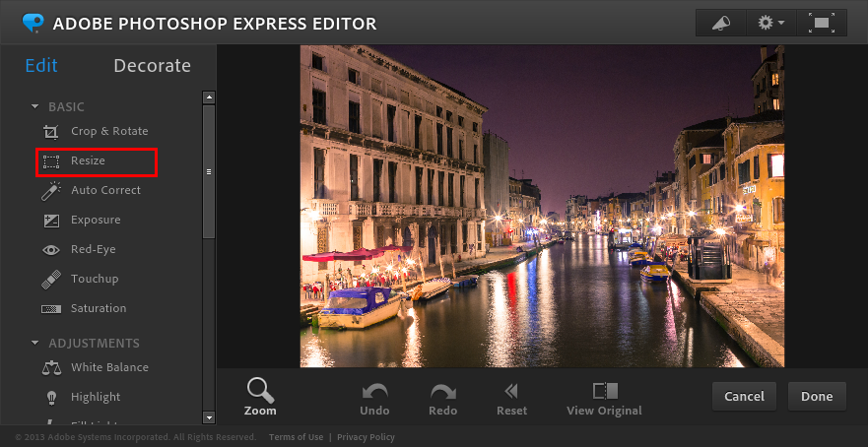
Task: Click the Redo arrow icon
Action: click(442, 391)
